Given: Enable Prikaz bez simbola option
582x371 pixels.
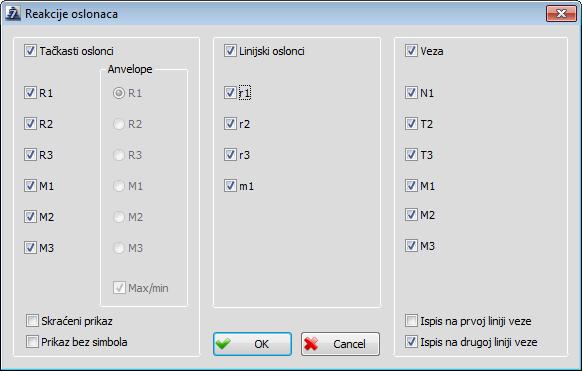Looking at the screenshot, I should (x=32, y=342).
